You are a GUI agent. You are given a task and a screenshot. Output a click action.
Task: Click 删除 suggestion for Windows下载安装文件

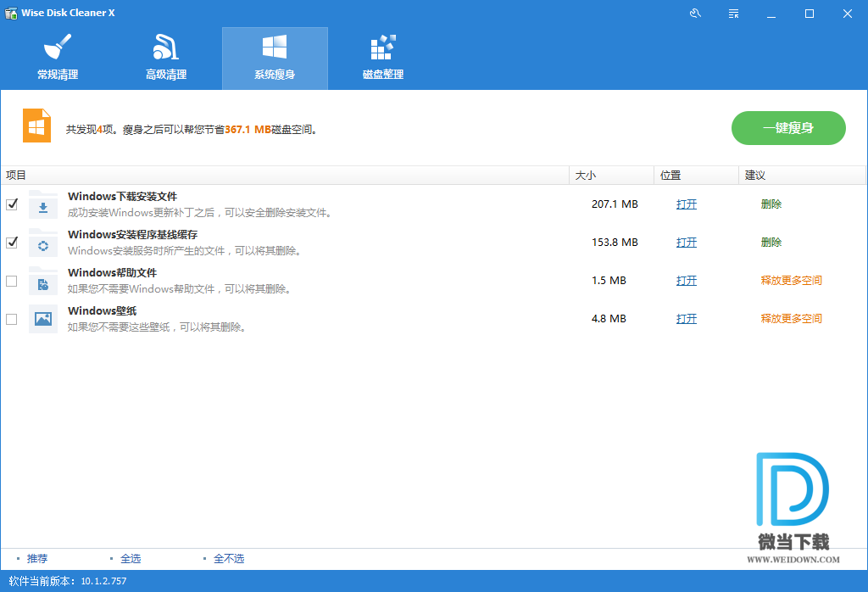coord(771,204)
